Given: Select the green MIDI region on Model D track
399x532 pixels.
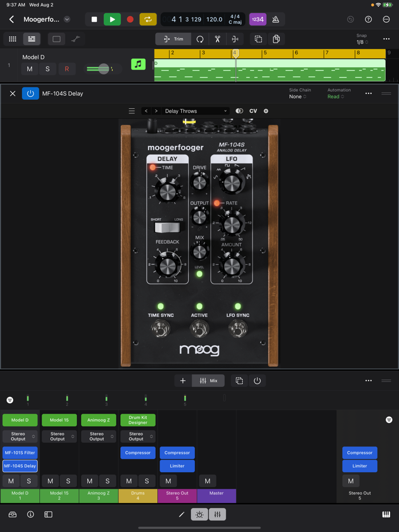Looking at the screenshot, I should pos(270,70).
